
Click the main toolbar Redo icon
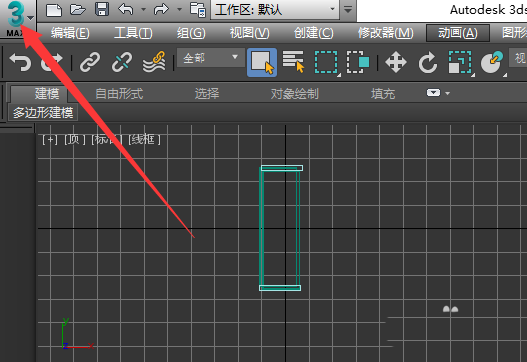[52, 62]
